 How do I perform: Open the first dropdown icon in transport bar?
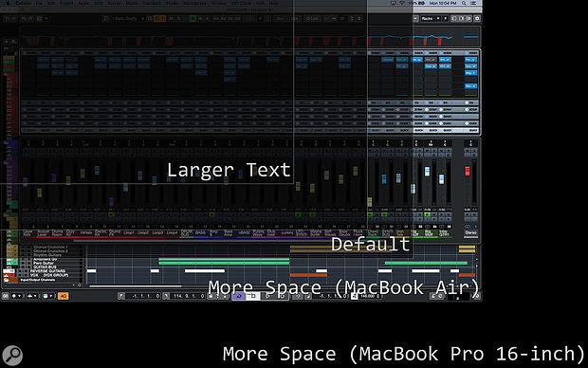click(16, 296)
